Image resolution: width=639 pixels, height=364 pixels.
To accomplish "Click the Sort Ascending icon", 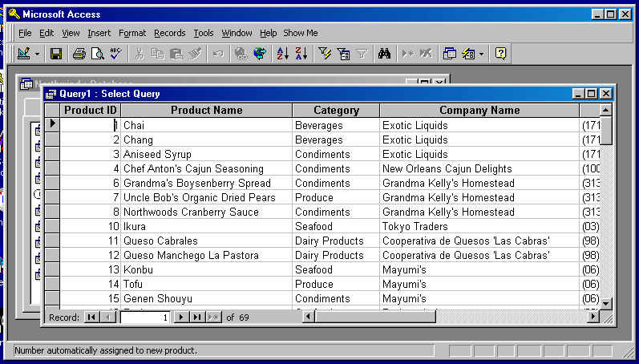I will pyautogui.click(x=282, y=54).
